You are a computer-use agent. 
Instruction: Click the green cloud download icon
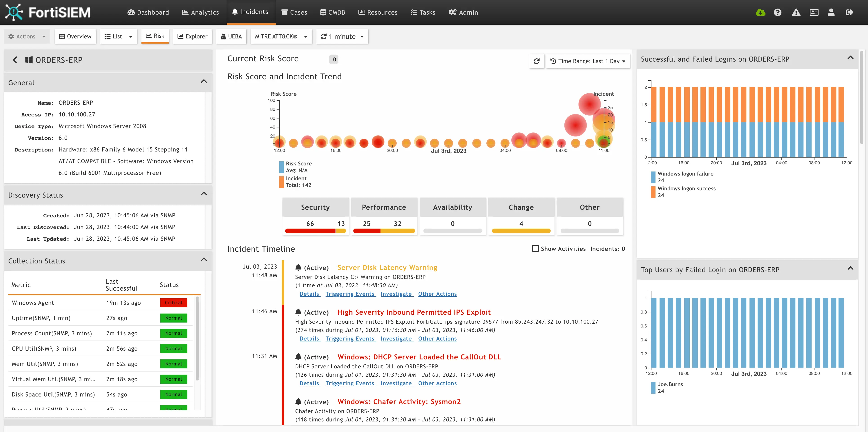760,12
